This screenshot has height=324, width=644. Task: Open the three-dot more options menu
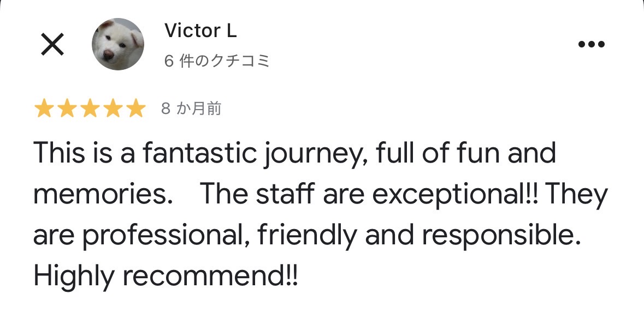[591, 45]
